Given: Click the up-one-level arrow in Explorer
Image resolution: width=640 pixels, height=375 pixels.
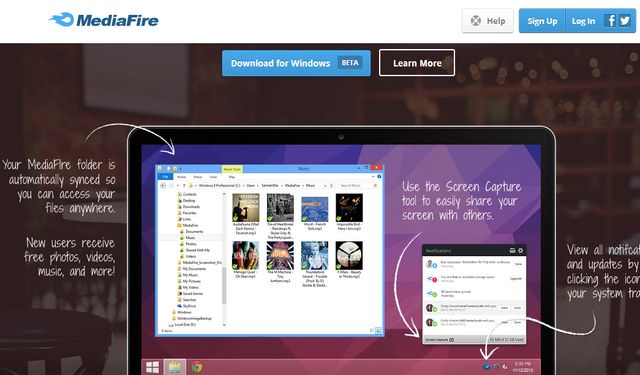Looking at the screenshot, I should click(184, 186).
